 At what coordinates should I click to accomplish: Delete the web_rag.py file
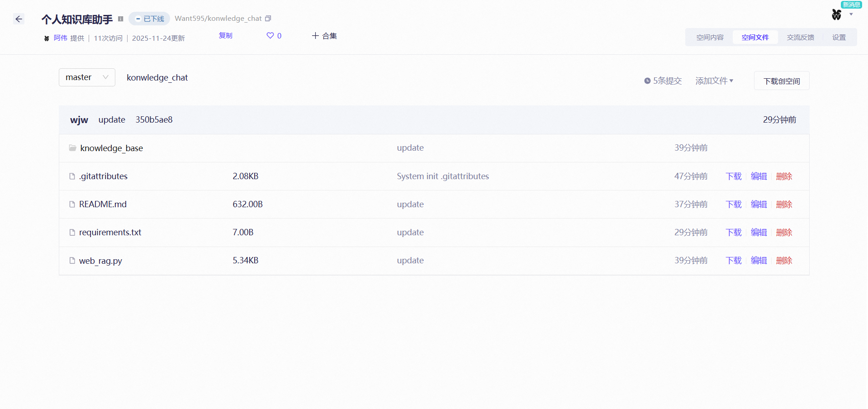pyautogui.click(x=784, y=260)
